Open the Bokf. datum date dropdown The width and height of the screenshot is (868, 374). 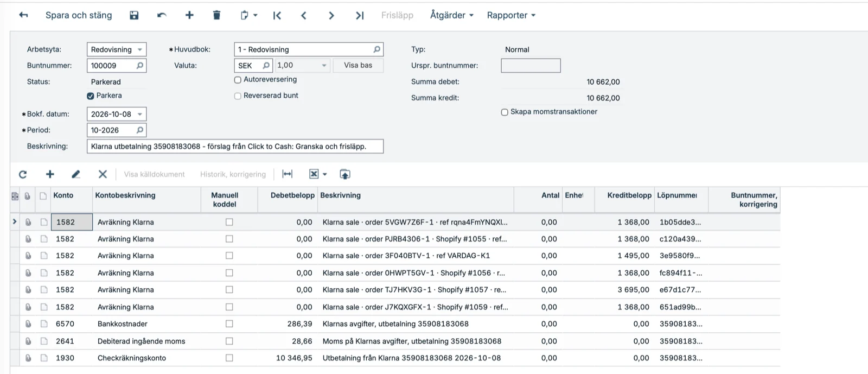click(x=140, y=115)
